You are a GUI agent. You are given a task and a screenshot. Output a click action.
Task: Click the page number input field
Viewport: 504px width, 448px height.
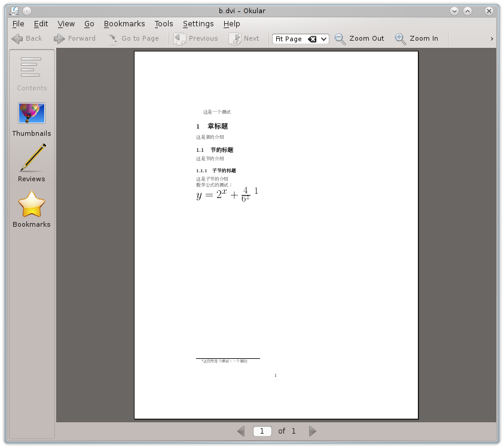click(x=262, y=431)
